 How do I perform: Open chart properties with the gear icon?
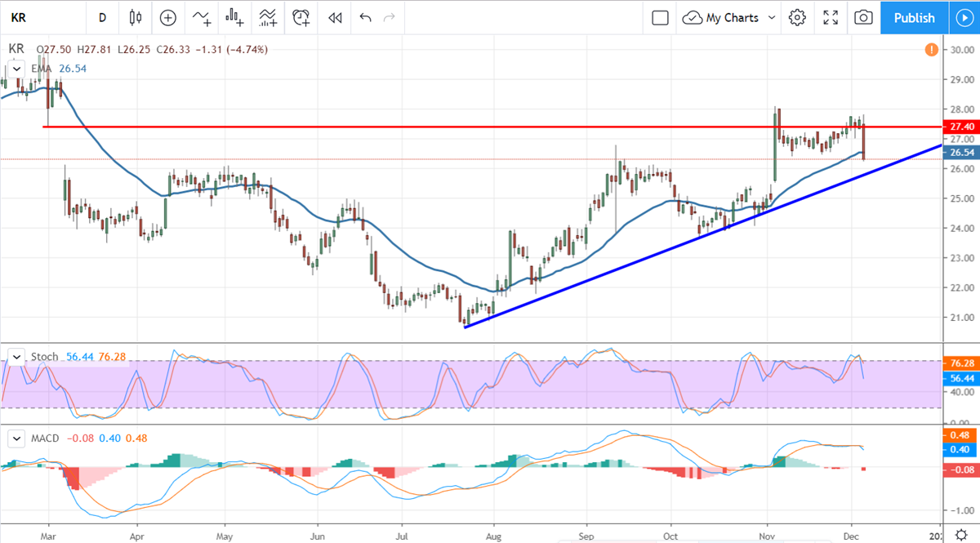(x=798, y=17)
